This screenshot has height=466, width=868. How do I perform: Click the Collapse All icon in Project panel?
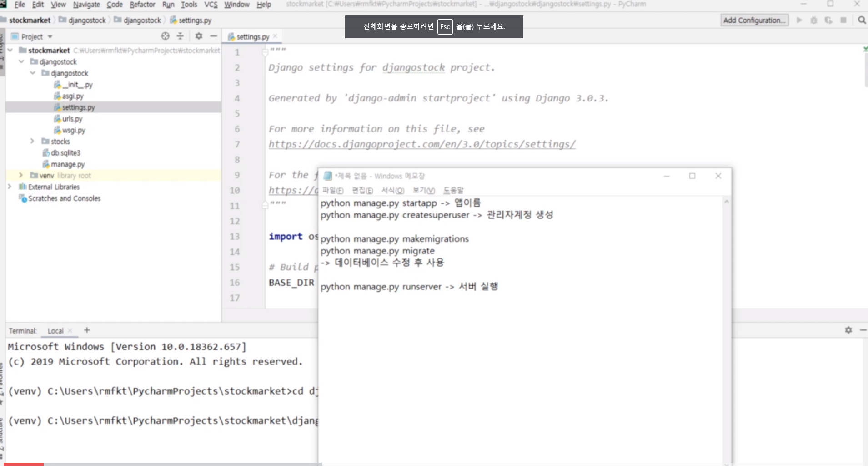click(180, 36)
